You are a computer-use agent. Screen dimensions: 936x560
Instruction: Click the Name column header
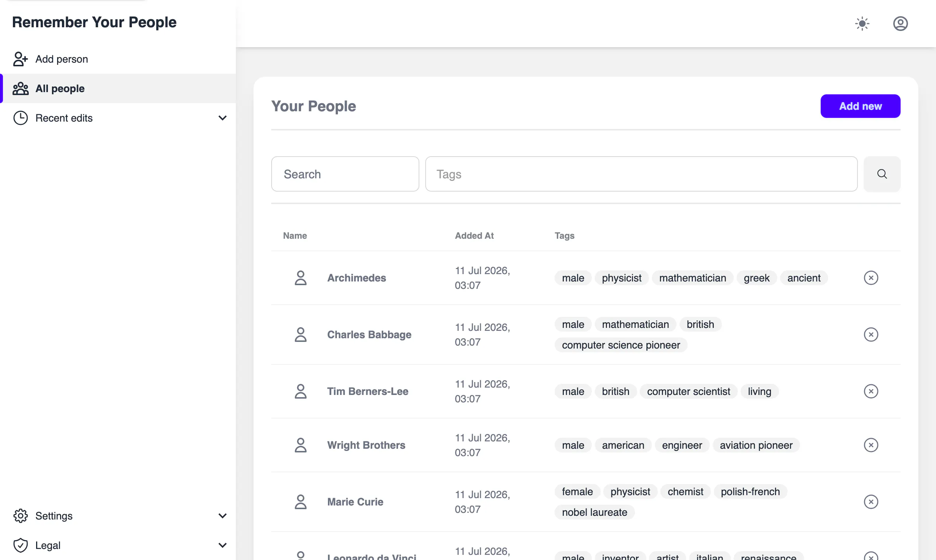point(295,235)
